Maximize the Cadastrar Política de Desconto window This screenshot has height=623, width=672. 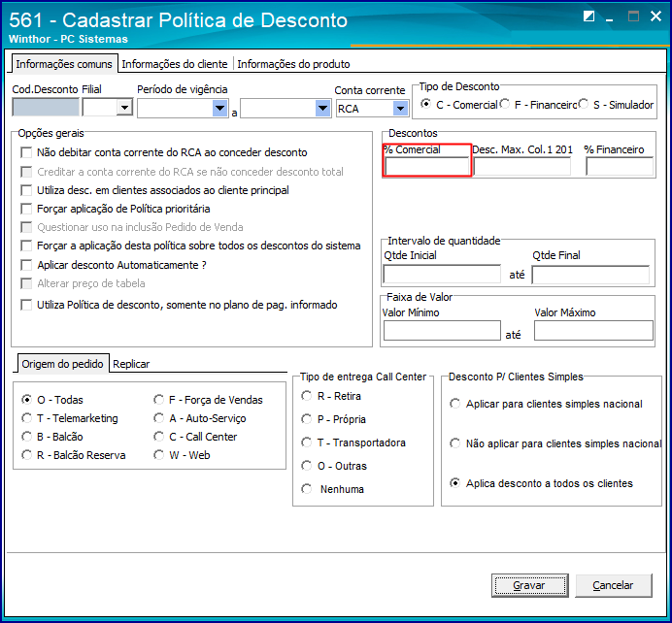633,16
